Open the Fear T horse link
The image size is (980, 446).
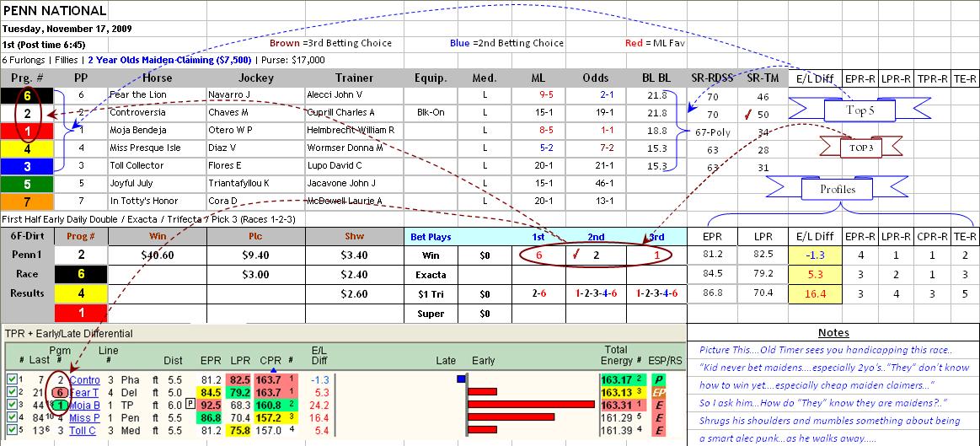84,392
